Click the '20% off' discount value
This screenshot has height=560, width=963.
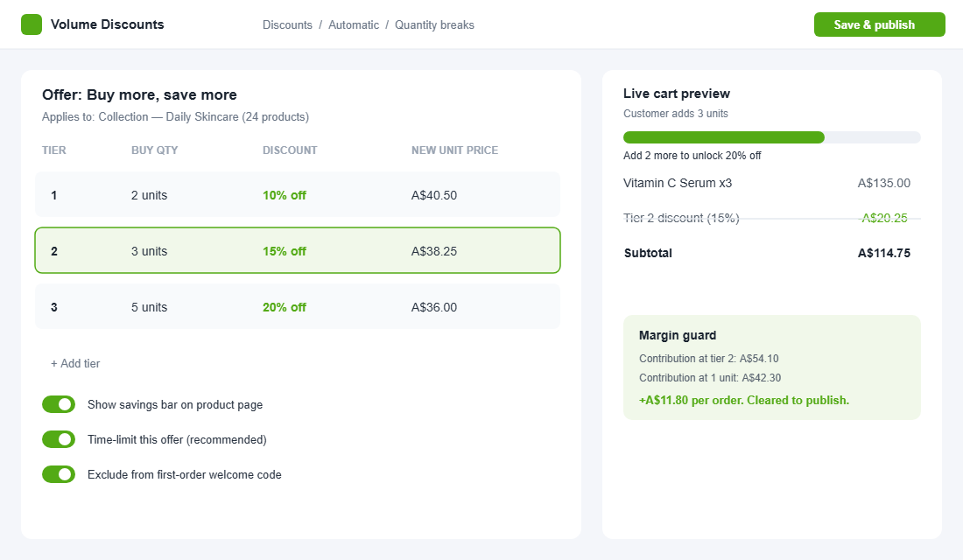(285, 307)
